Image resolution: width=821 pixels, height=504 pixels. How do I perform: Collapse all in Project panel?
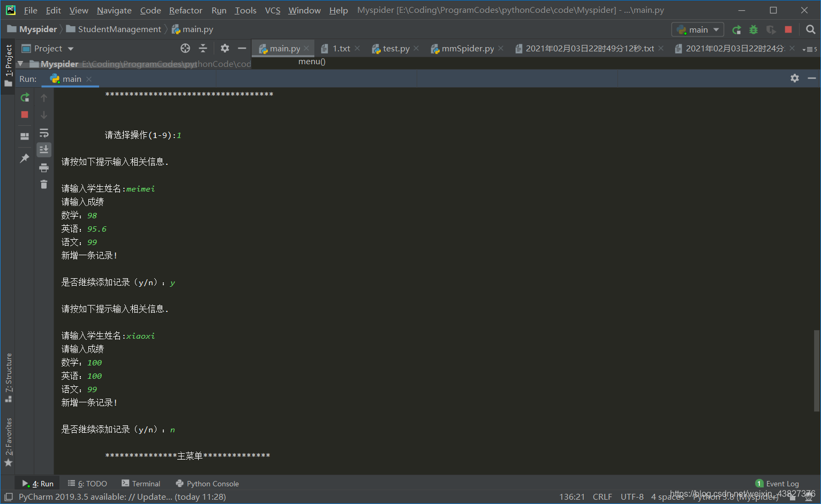tap(203, 48)
